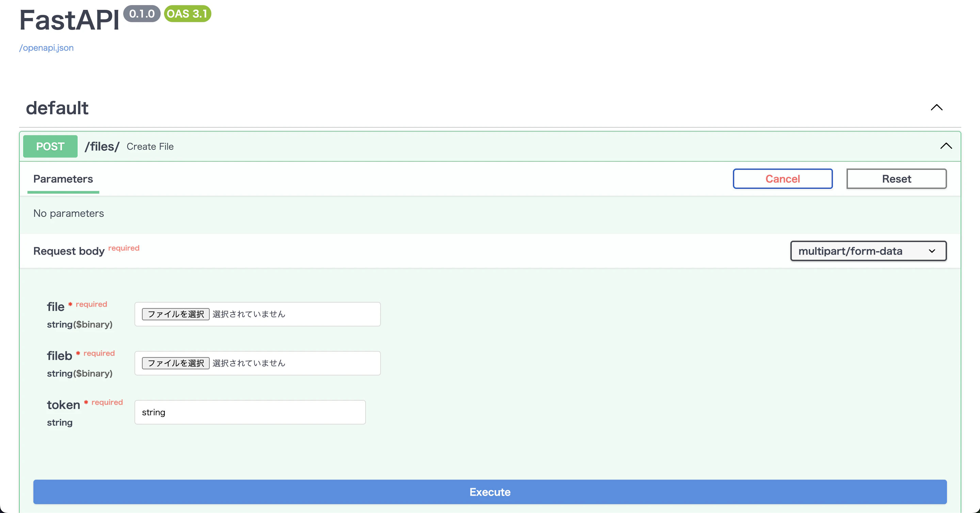This screenshot has width=980, height=513.
Task: Click the Request body label
Action: (x=69, y=251)
